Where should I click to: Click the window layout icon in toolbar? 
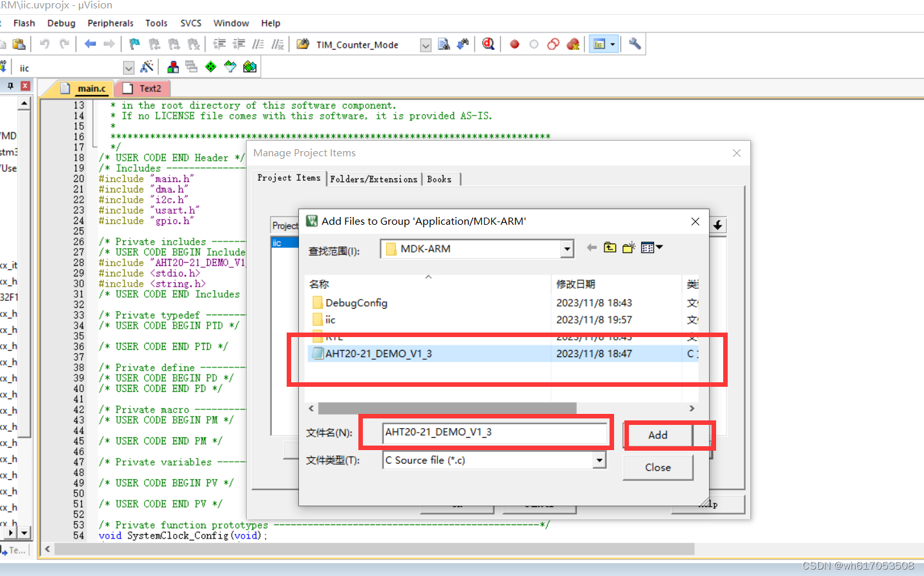click(599, 44)
